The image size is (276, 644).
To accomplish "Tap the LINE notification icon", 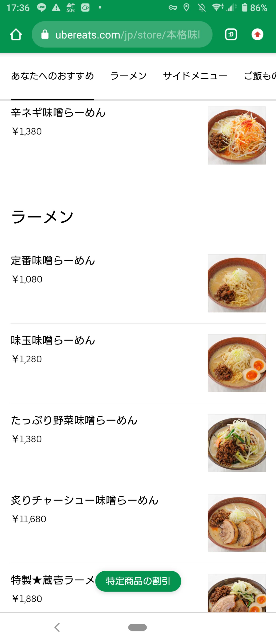I will tap(41, 8).
